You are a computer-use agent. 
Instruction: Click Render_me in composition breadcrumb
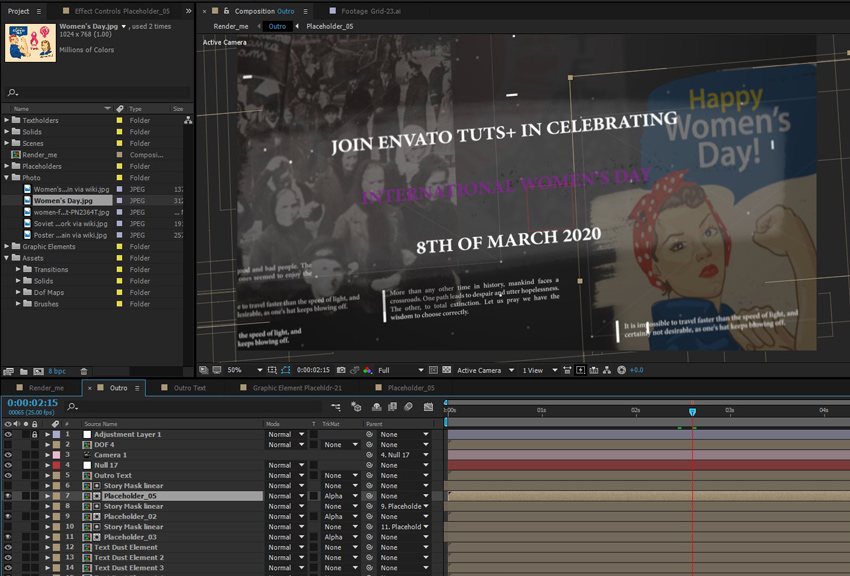point(230,26)
